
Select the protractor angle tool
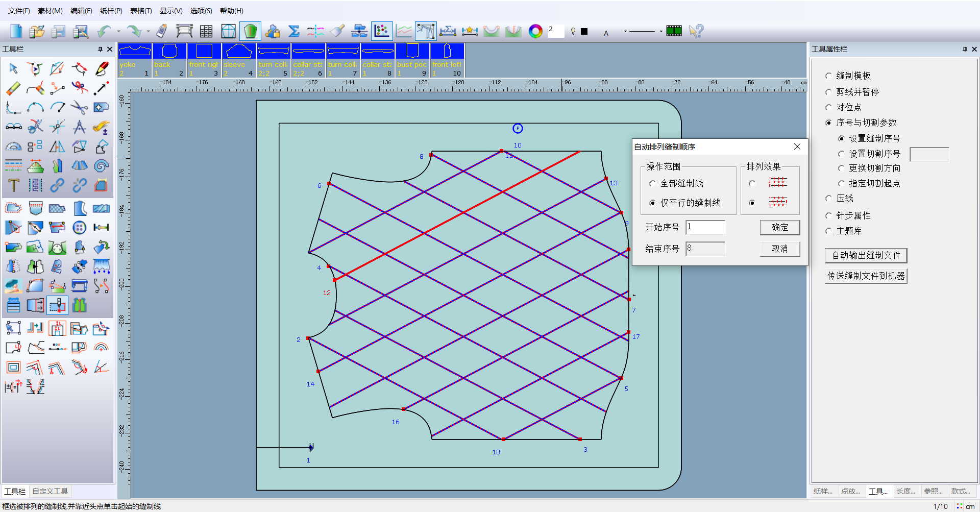[x=13, y=147]
